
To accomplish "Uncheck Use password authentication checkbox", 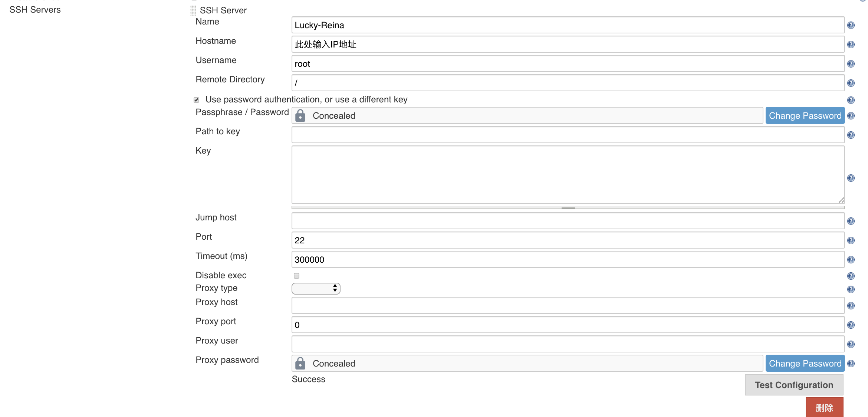I will click(197, 100).
